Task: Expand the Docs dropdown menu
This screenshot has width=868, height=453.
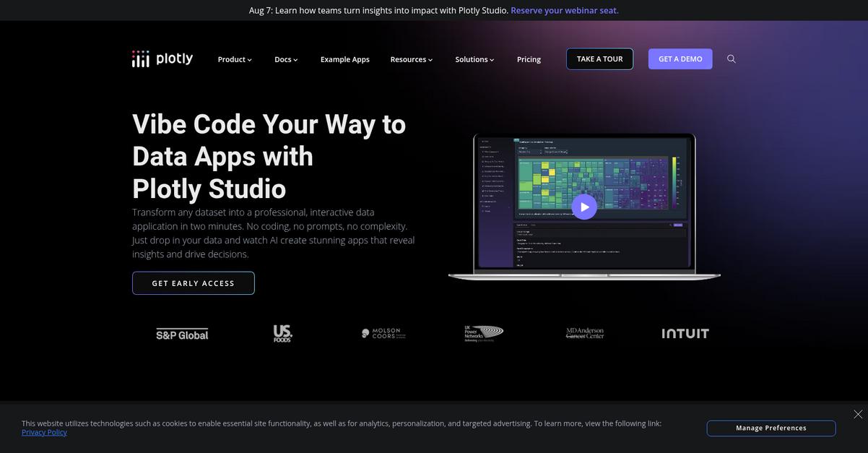Action: (x=286, y=59)
